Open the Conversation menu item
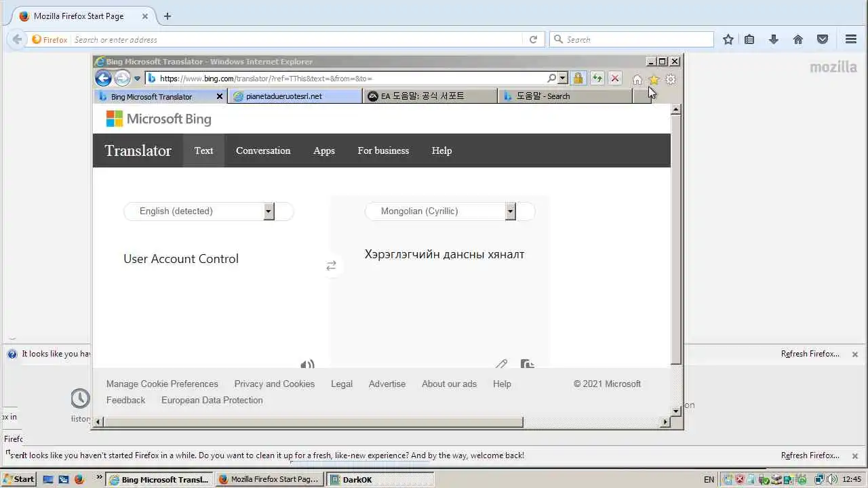 point(263,150)
